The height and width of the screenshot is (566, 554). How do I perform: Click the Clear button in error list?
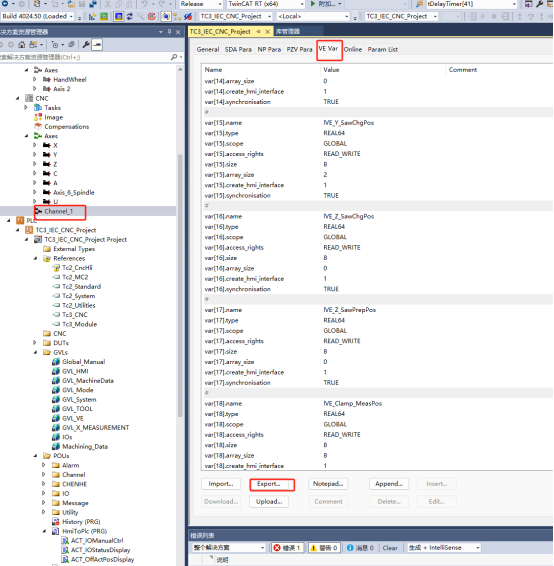pos(390,548)
